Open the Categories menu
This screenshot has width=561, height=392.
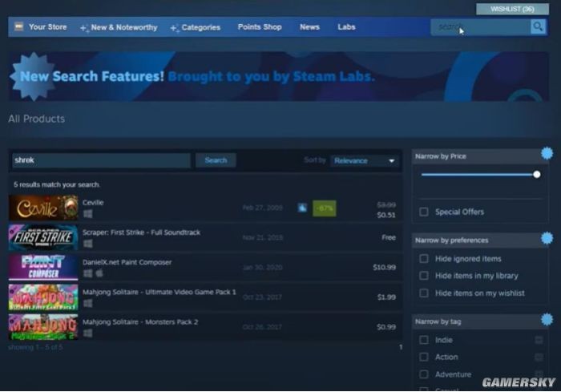pyautogui.click(x=200, y=27)
